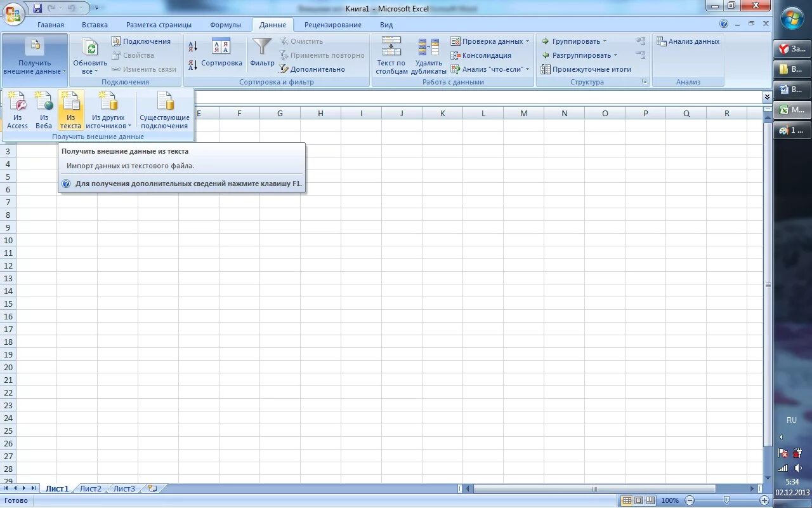This screenshot has width=812, height=508.
Task: Open the Формулы ribbon tab
Action: [225, 25]
